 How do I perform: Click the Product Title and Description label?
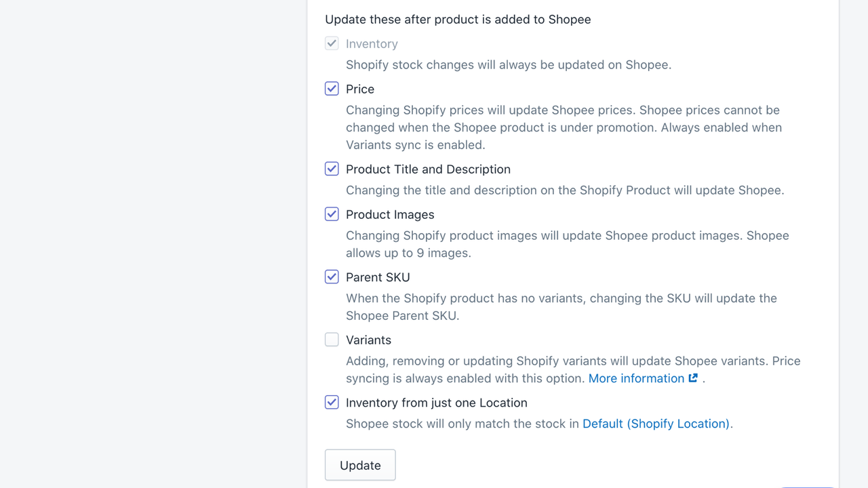(428, 169)
